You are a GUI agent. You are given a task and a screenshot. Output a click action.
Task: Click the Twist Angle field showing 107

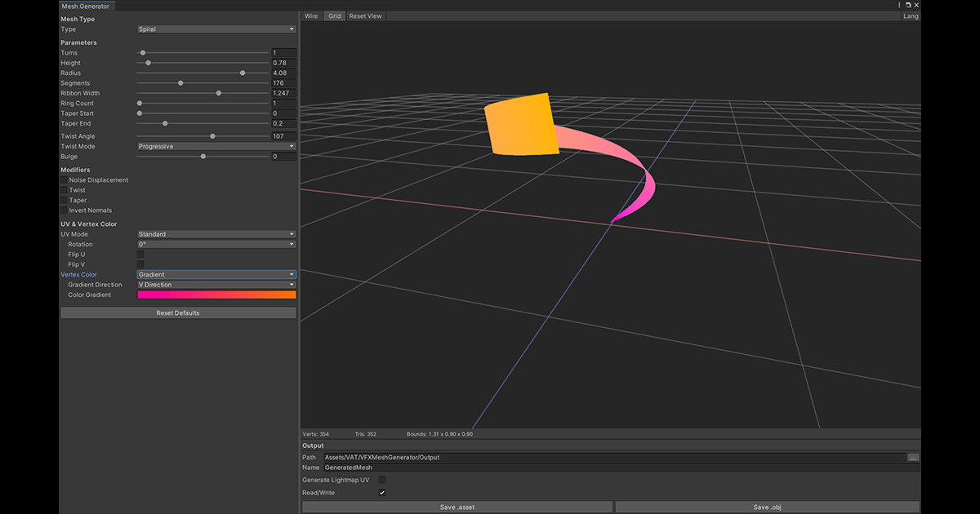[283, 136]
